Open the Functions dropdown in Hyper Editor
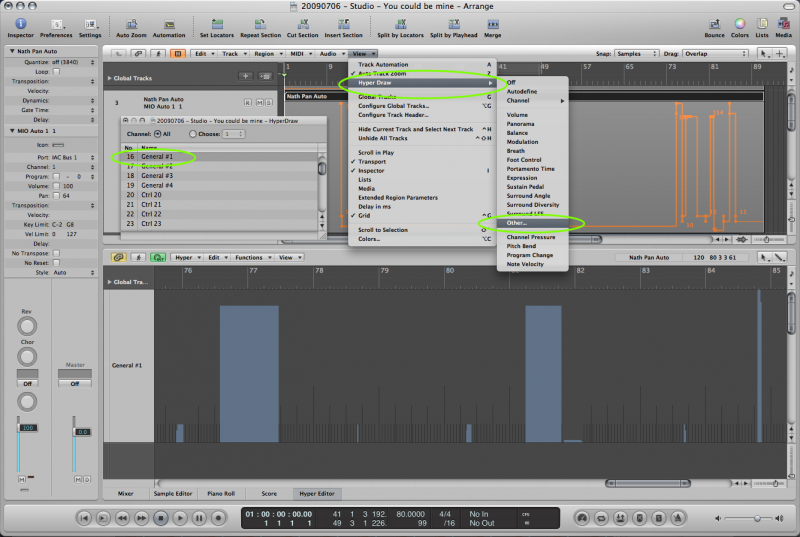This screenshot has height=537, width=800. 253,258
